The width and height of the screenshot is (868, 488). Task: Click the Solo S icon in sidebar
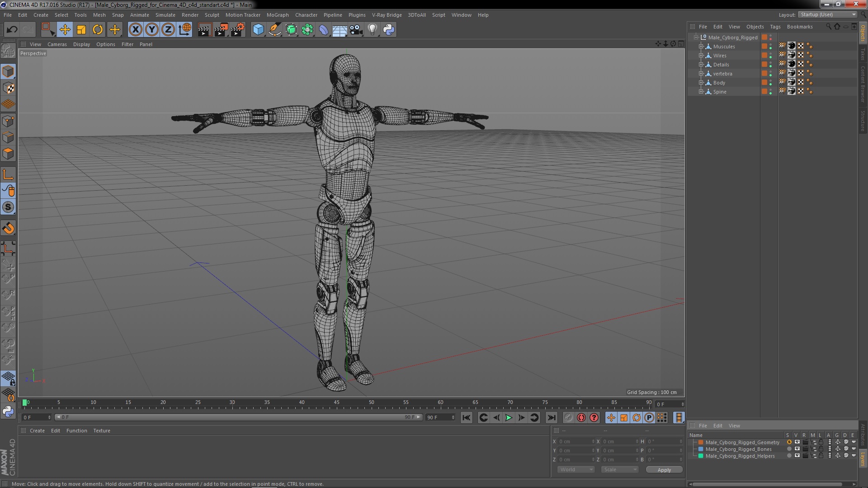[8, 207]
